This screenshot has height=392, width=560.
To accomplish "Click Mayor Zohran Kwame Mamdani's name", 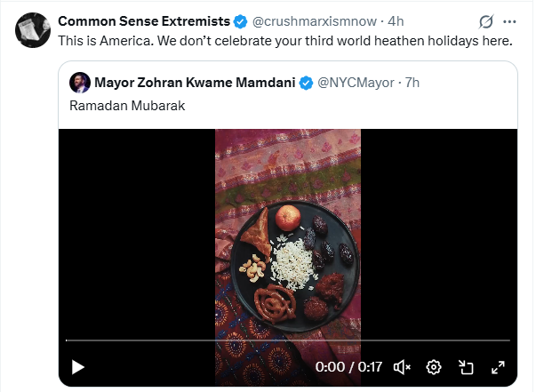I will point(195,83).
